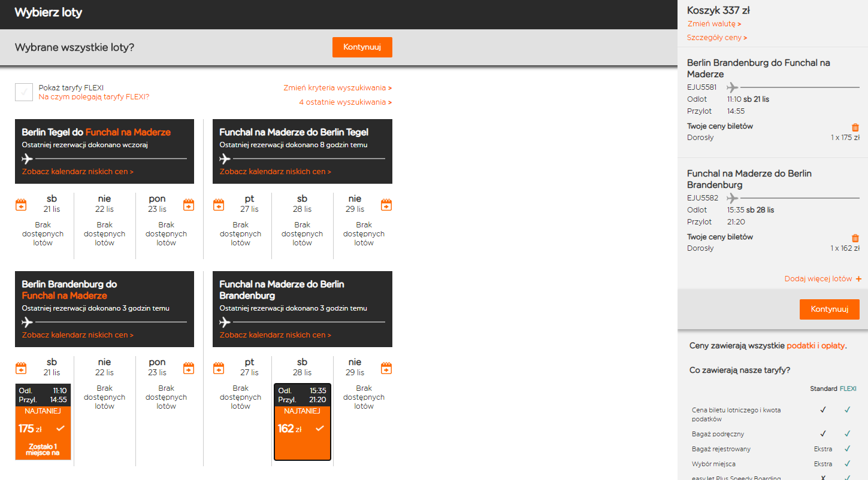Deselect the 162 zł return flight on sb 28 lis

coord(303,422)
